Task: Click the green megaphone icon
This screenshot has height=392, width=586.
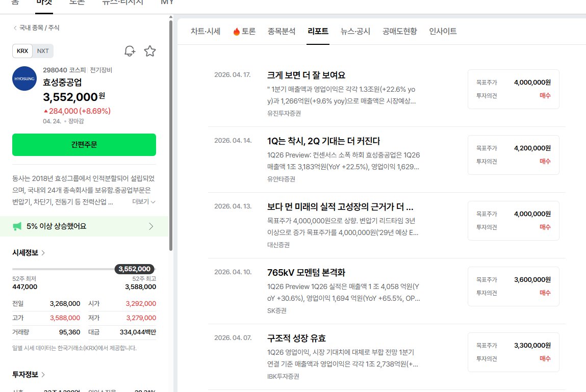Action: 17,226
